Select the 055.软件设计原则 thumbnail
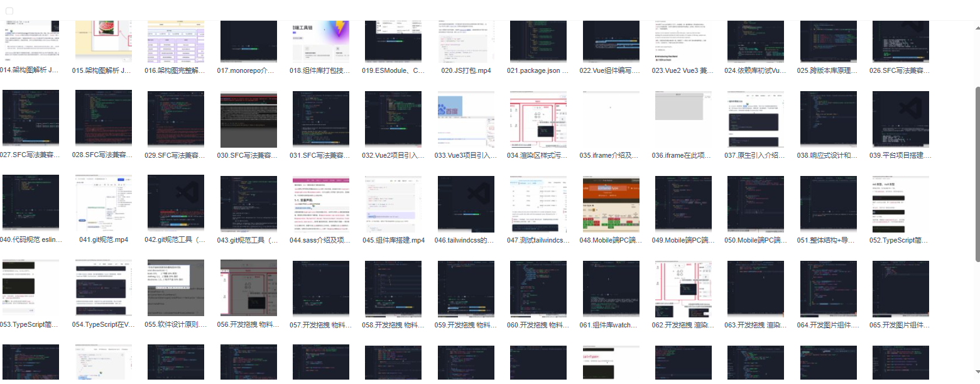 pyautogui.click(x=176, y=288)
